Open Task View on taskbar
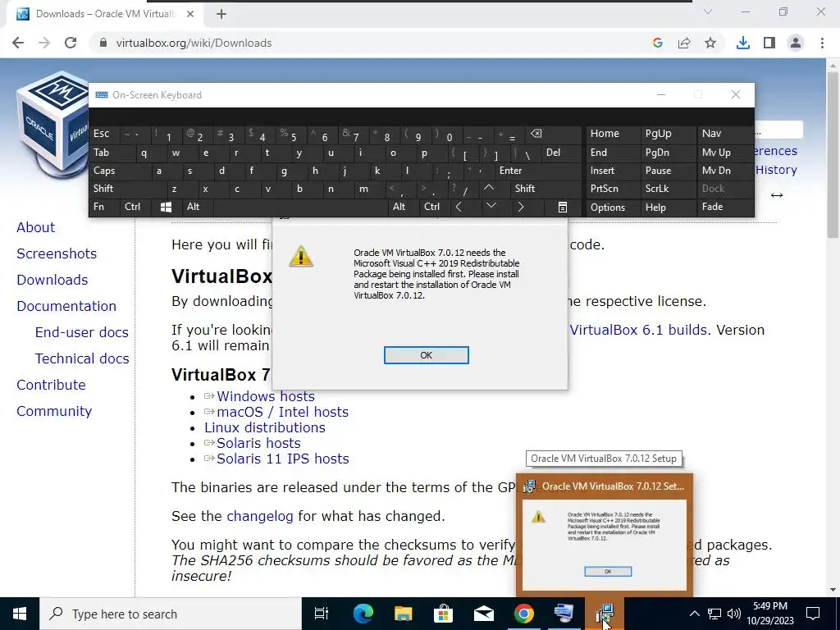Screen dimensions: 840x630 pyautogui.click(x=322, y=614)
